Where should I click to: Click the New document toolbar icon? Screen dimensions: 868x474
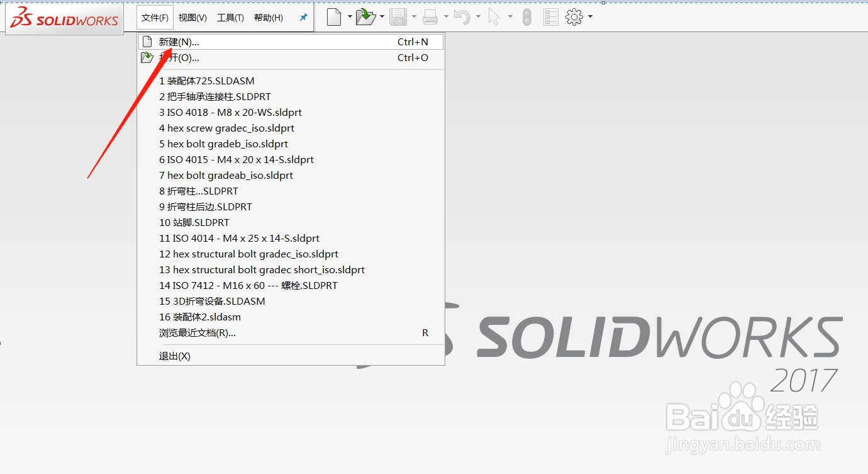(x=334, y=18)
